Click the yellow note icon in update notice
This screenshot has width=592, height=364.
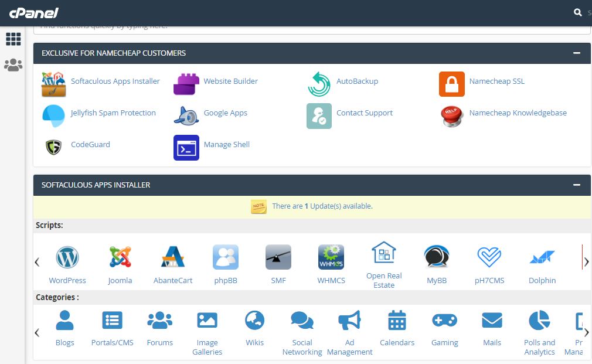point(258,206)
